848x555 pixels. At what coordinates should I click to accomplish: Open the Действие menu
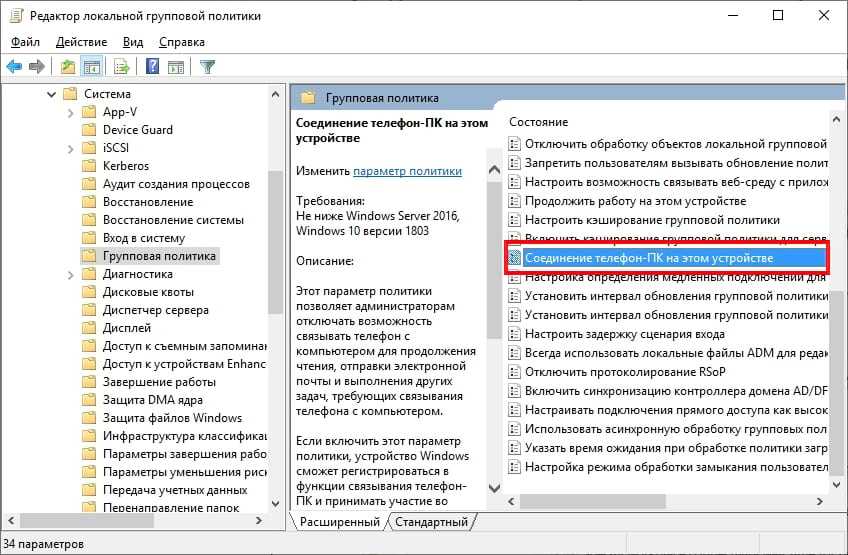[81, 42]
